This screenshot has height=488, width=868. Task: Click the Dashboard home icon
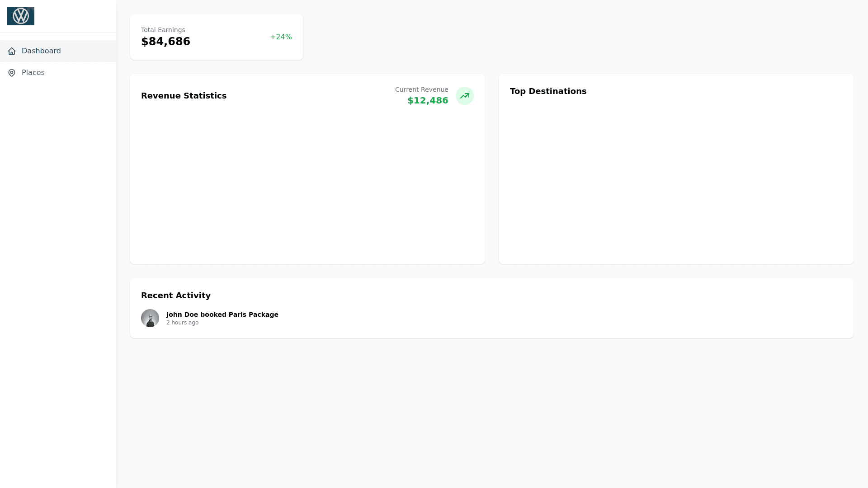point(12,51)
